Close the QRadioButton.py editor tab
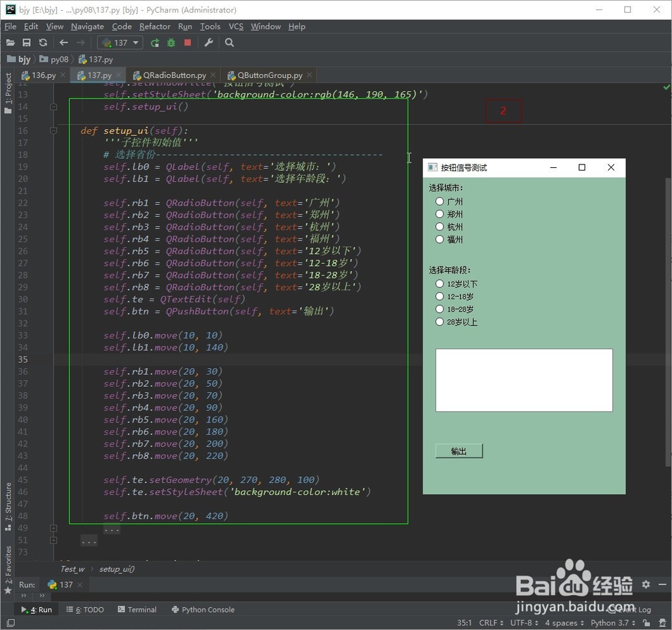Screen dimensions: 672x630 click(213, 75)
